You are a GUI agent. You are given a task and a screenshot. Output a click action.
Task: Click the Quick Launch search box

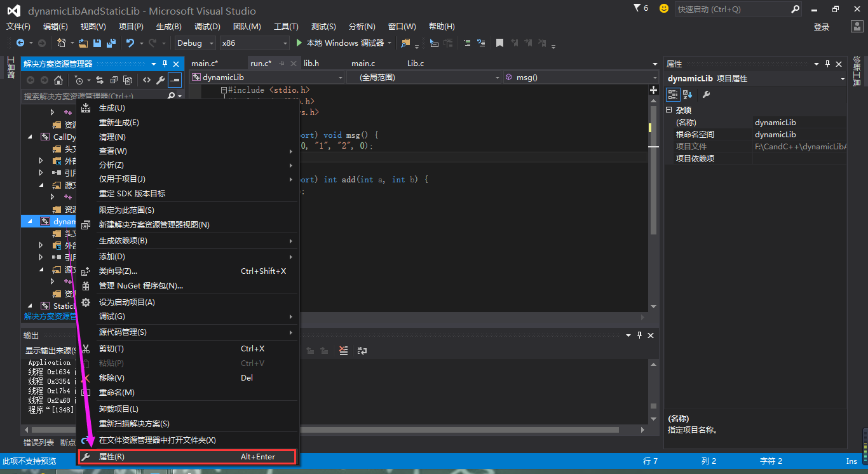click(x=738, y=10)
